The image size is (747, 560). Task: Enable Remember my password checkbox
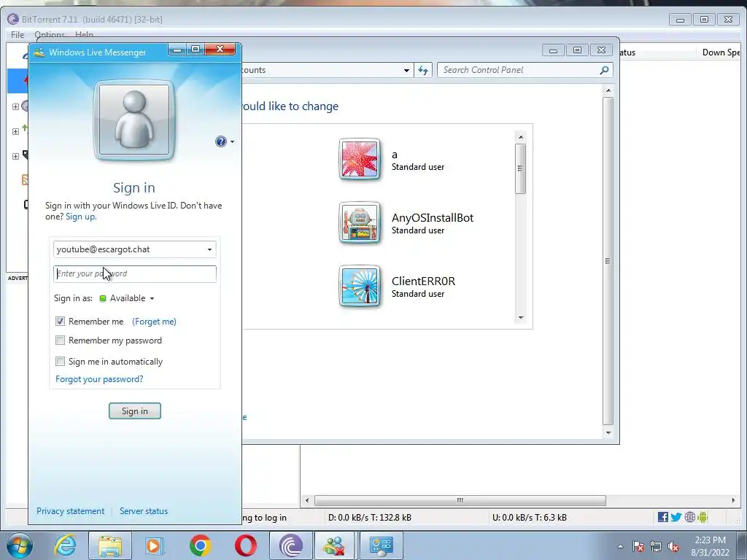(x=60, y=341)
